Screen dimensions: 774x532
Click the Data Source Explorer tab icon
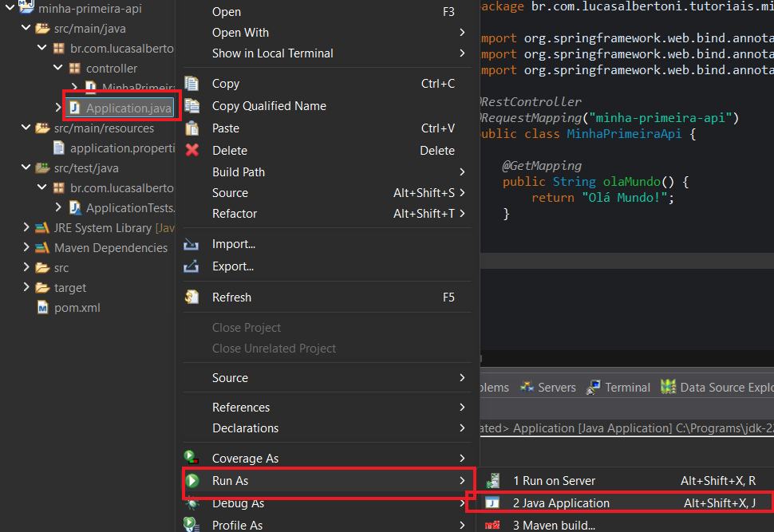668,387
